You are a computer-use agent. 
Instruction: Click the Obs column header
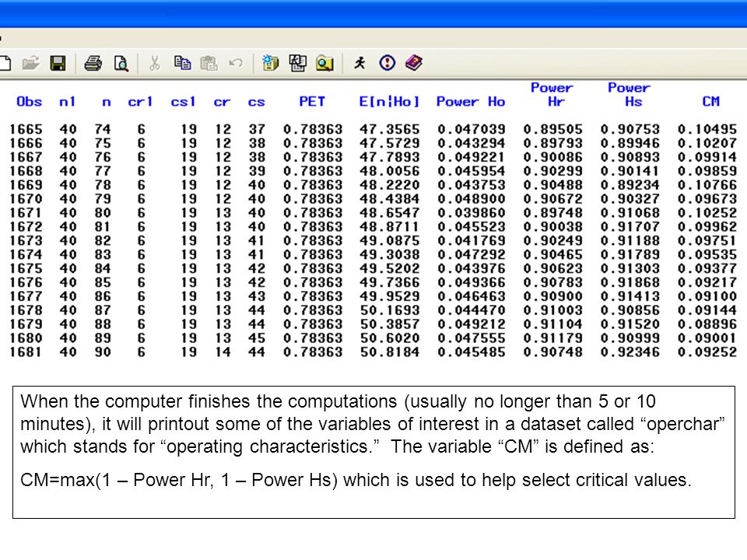(29, 101)
